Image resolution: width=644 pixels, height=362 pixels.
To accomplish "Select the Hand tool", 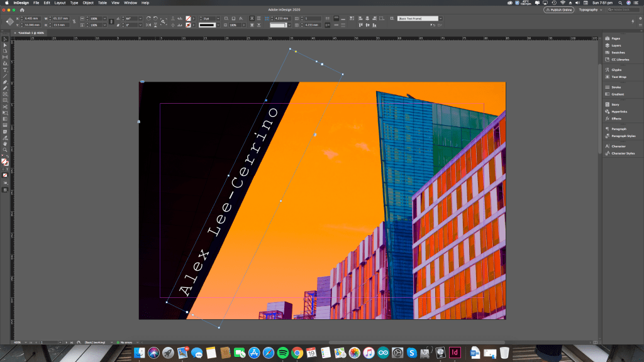I will 5,143.
